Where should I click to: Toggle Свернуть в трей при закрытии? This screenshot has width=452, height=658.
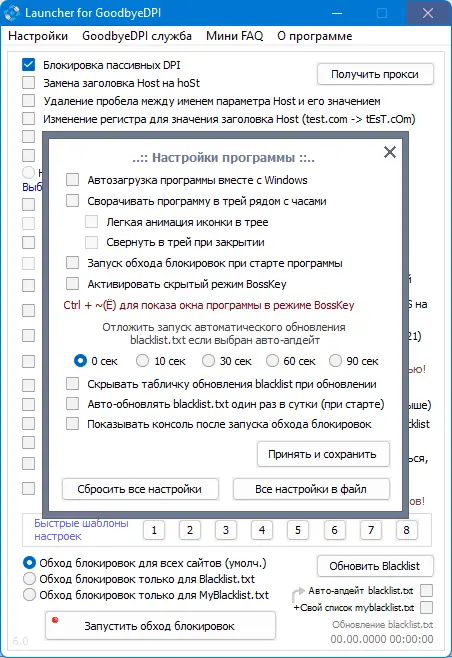91,242
